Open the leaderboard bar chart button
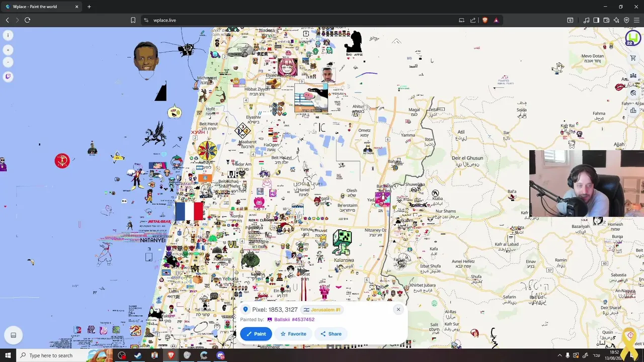The height and width of the screenshot is (362, 644). (633, 111)
